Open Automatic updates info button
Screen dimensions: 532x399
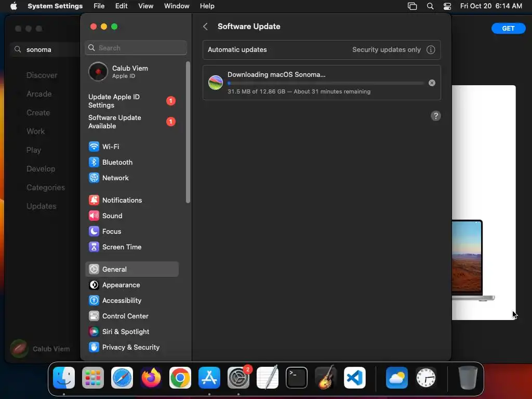tap(431, 49)
